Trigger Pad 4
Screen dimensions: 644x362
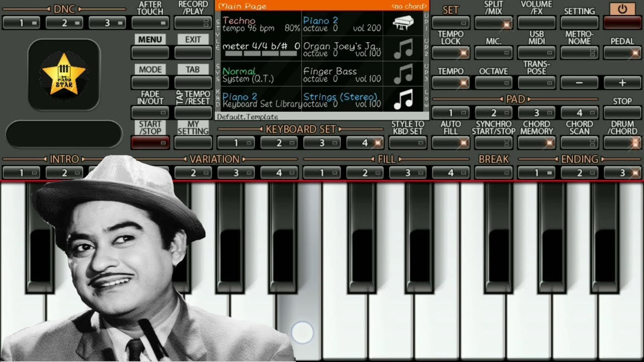click(580, 113)
